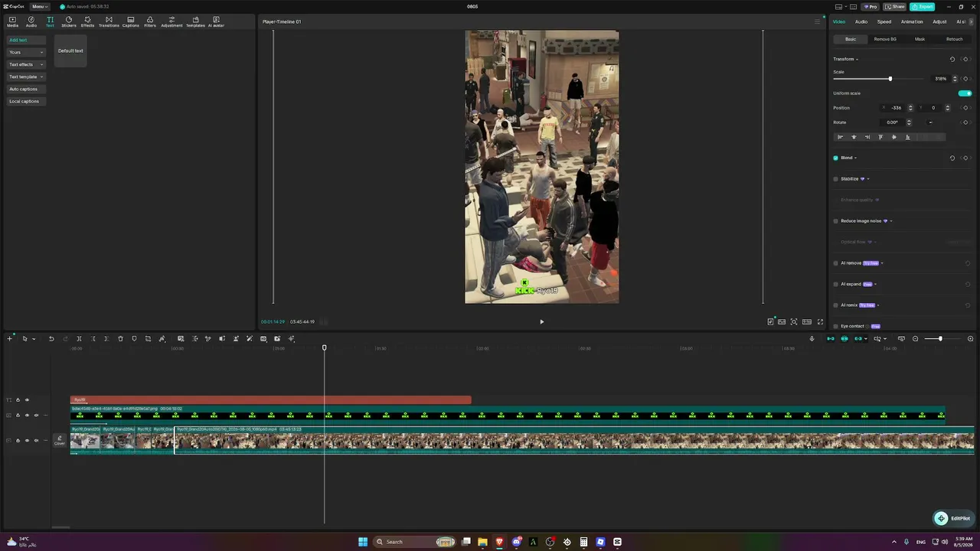Open the AI avatar panel
This screenshot has width=980, height=551.
click(x=216, y=21)
